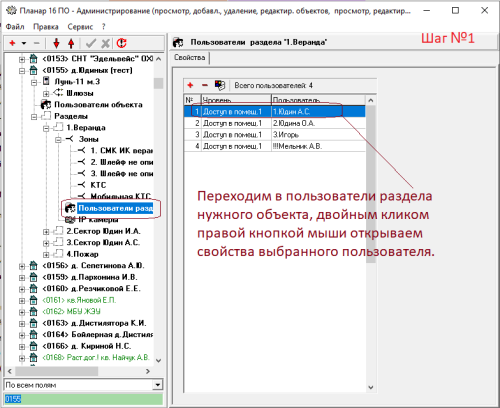Select user row !!!Мельник А.В.
The width and height of the screenshot is (500, 408).
pyautogui.click(x=275, y=146)
